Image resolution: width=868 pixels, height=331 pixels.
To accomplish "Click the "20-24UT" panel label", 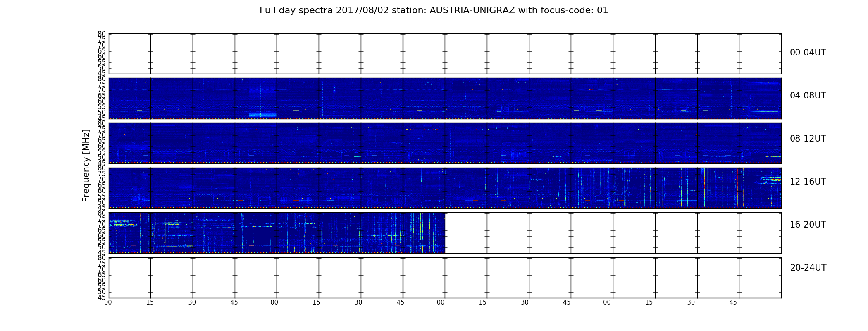I will click(x=808, y=268).
